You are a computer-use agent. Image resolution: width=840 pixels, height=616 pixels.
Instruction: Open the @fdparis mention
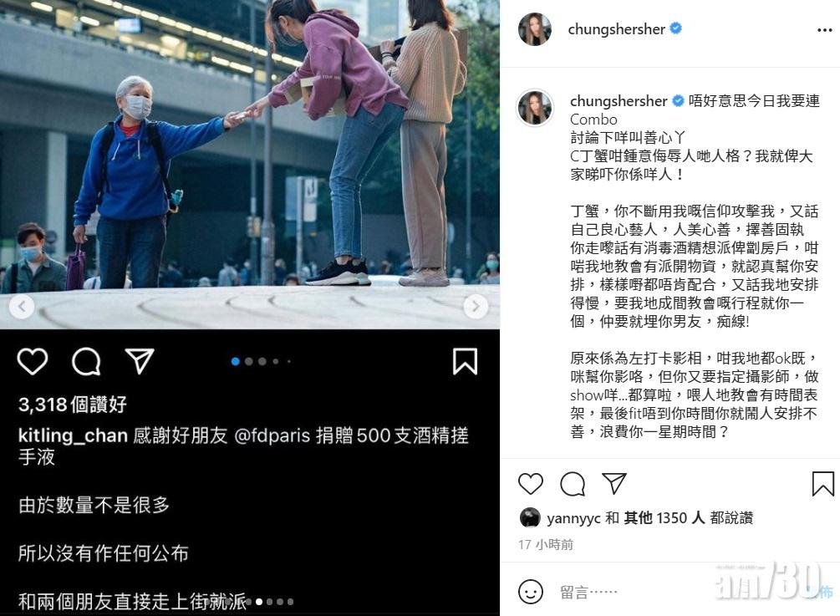click(272, 435)
